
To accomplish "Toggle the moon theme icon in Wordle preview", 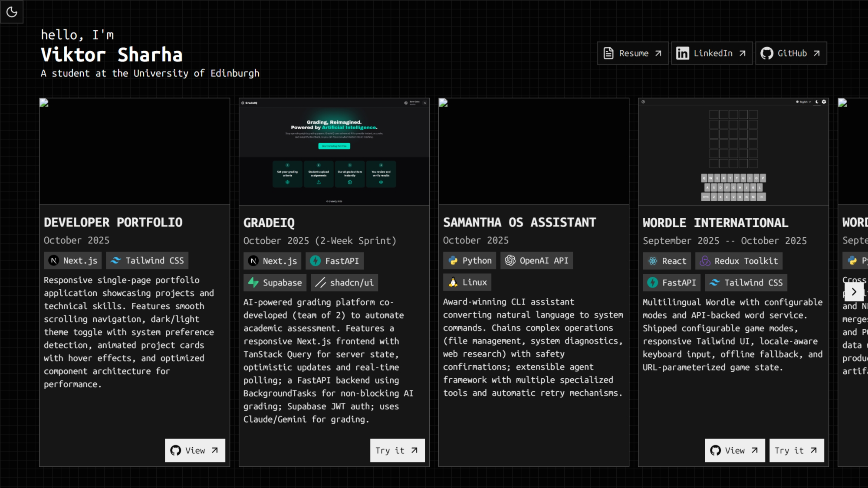I will [817, 102].
